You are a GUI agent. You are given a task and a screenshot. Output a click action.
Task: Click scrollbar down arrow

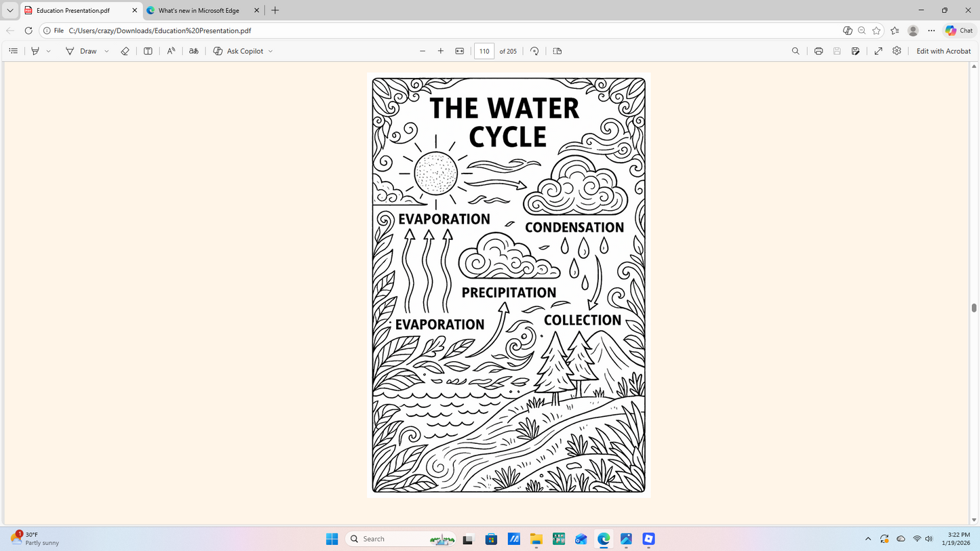tap(975, 521)
